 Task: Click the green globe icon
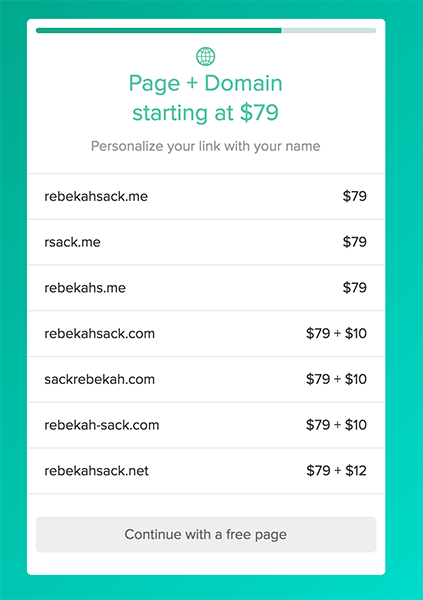point(206,56)
